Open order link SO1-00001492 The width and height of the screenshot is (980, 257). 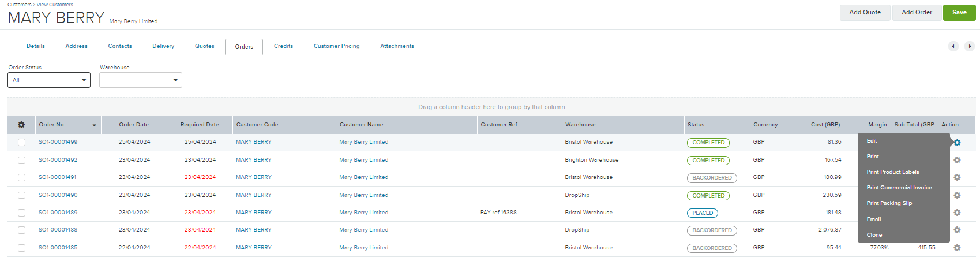(58, 160)
